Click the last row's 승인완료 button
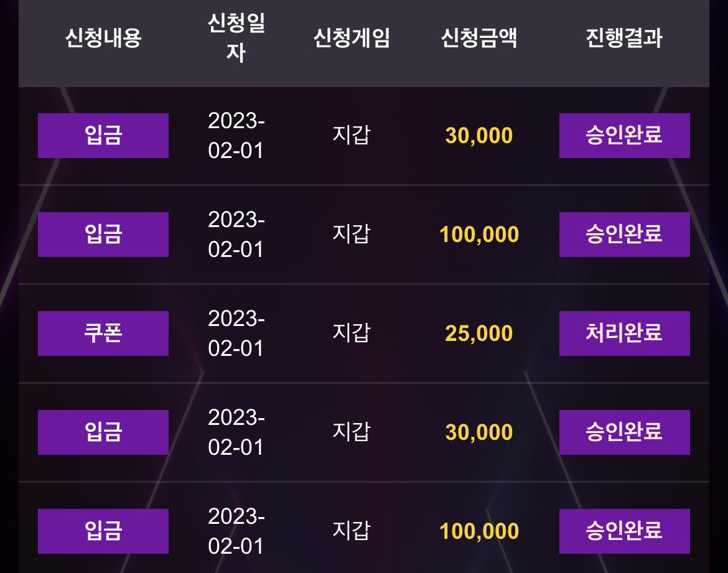Viewport: 728px width, 573px height. [x=625, y=531]
